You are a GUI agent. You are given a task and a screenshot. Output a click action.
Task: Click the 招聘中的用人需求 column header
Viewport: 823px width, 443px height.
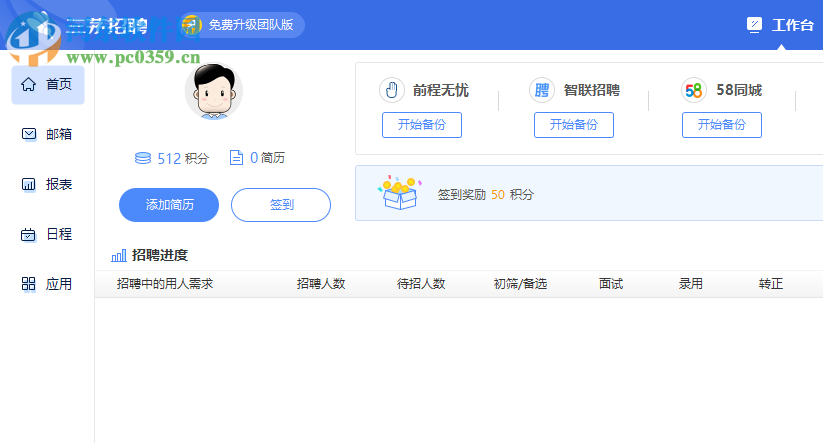(x=165, y=284)
